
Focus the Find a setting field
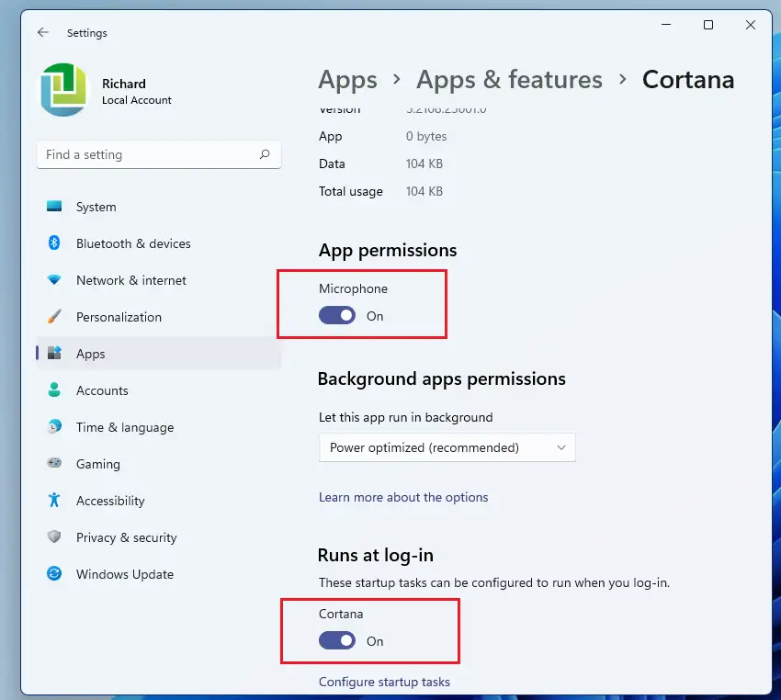[159, 154]
